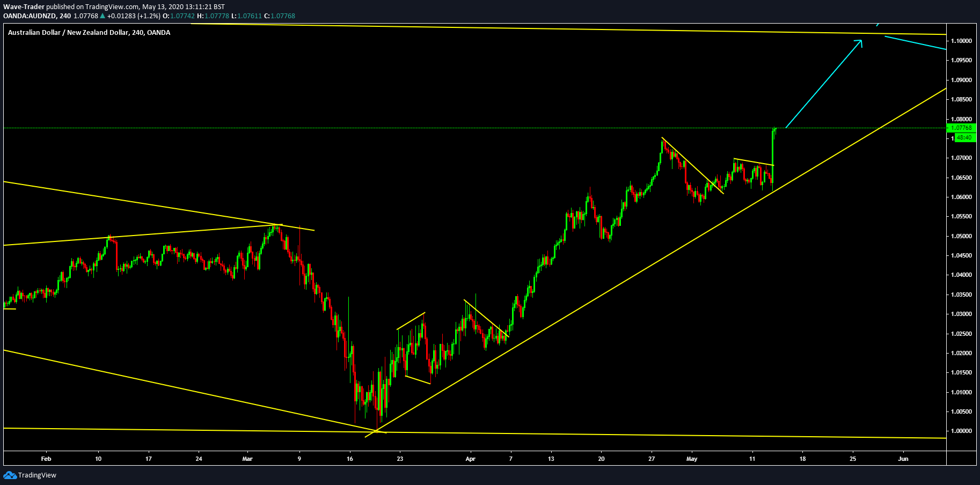Click the 1.02000 price axis label
Screen dimensions: 980x485
point(961,353)
